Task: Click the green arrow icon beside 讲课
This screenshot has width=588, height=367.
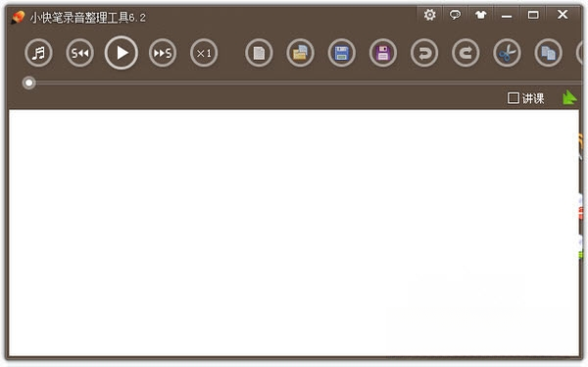Action: point(569,97)
